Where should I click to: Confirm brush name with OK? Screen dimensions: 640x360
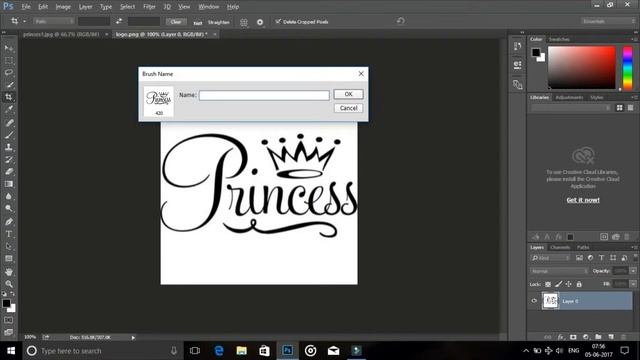(348, 94)
